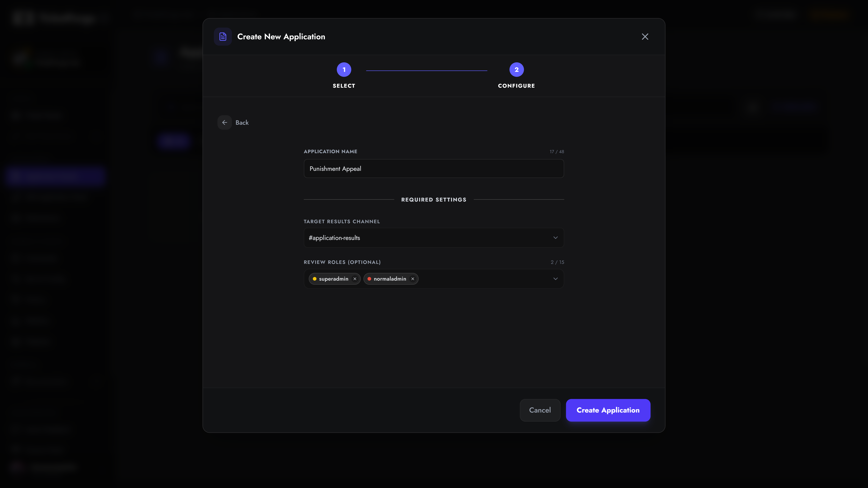Viewport: 868px width, 488px height.
Task: Expand the Review Roles dropdown chevron
Action: pos(555,279)
